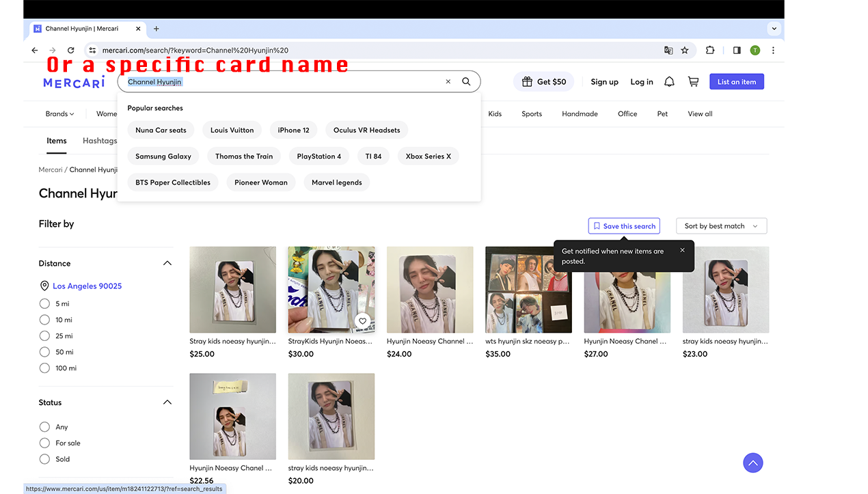The image size is (868, 494).
Task: Open the Office category
Action: (x=627, y=113)
